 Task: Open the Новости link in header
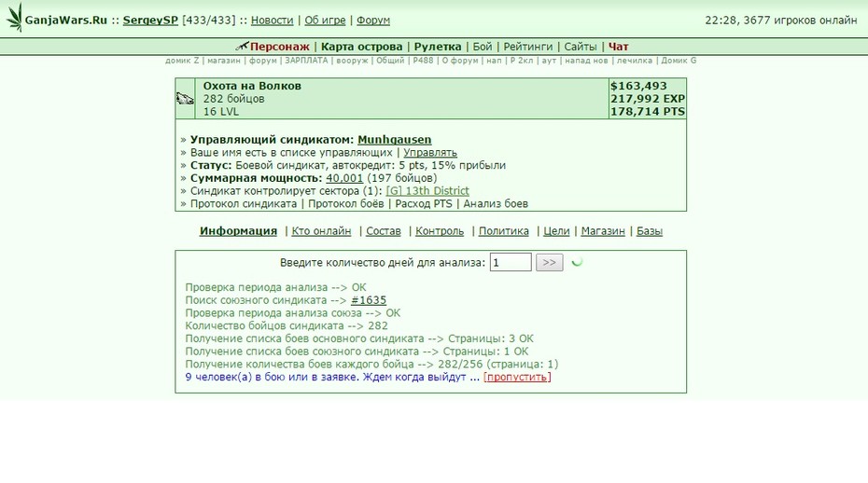[x=272, y=20]
